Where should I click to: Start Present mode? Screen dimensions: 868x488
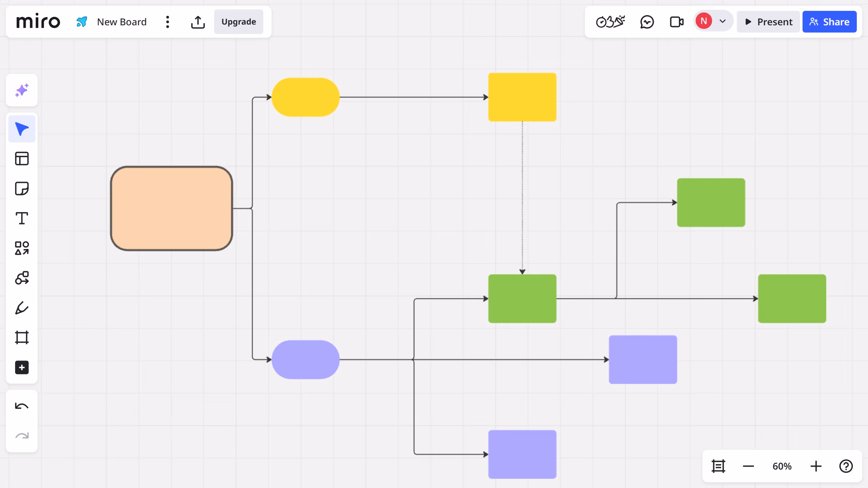coord(768,22)
